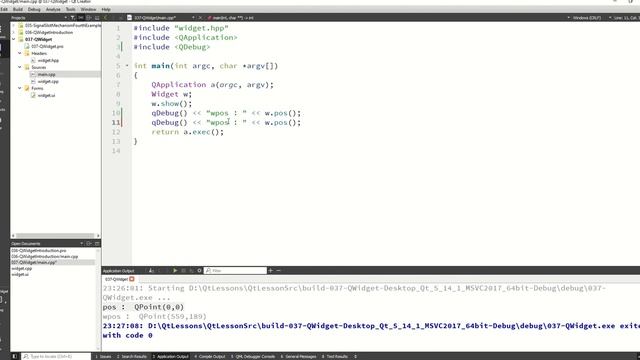Toggle synchronize with editor link icon
The width and height of the screenshot is (640, 360).
pyautogui.click(x=81, y=18)
